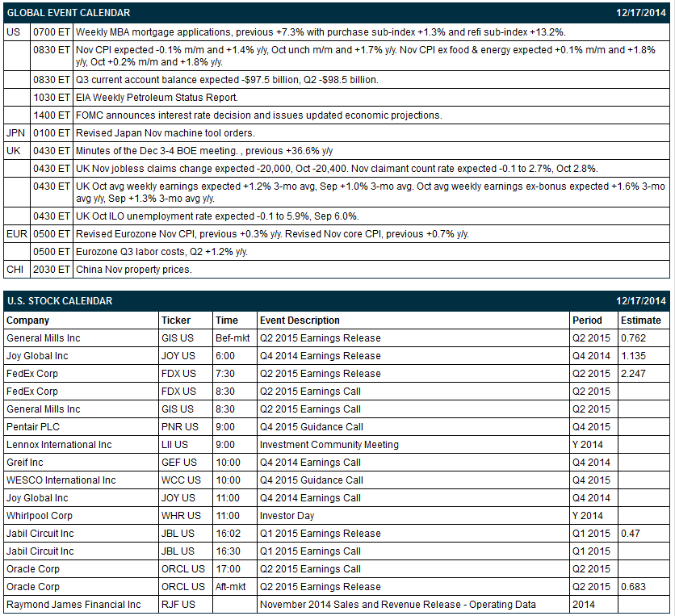This screenshot has height=616, width=675.
Task: Click Q4 2014 Earnings Call for Joy Global
Action: point(310,498)
